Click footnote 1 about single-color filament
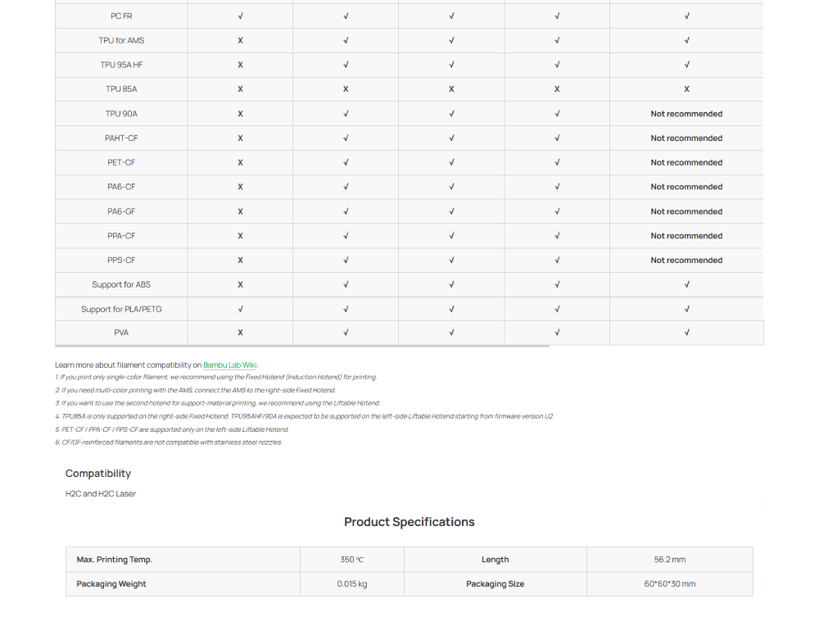Image resolution: width=819 pixels, height=644 pixels. [216, 377]
